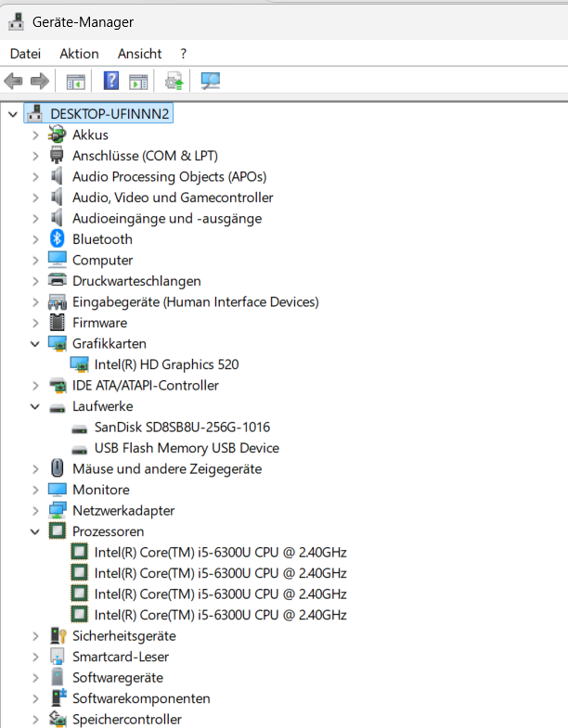
Task: Select the last Intel Core i5-6300U entry
Action: (220, 615)
